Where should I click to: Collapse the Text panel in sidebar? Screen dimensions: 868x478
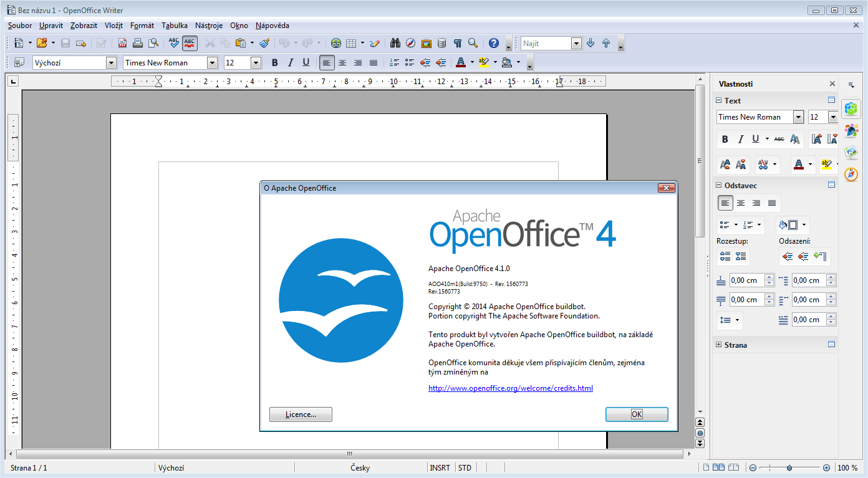point(718,100)
